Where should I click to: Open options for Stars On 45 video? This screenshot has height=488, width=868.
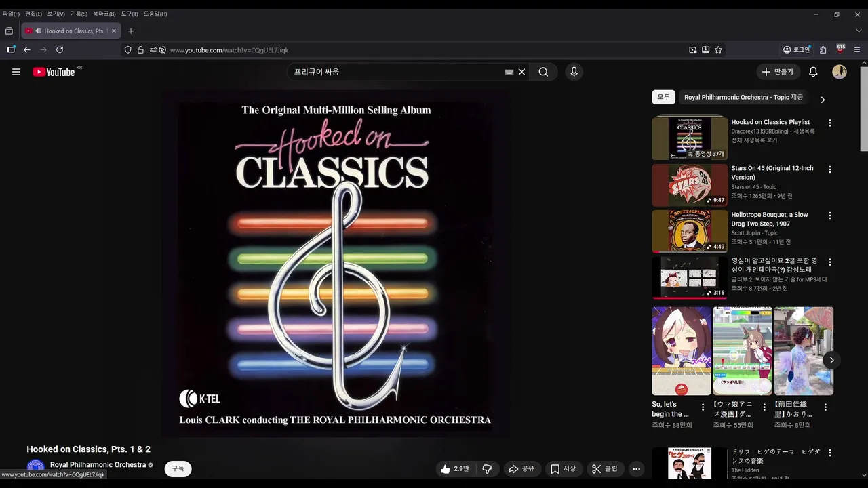coord(829,169)
